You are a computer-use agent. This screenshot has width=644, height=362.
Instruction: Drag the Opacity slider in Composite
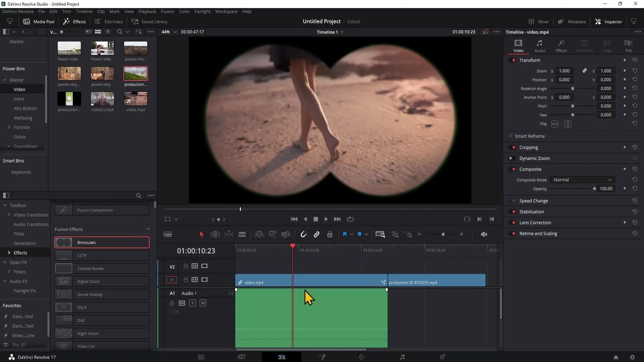pos(594,189)
